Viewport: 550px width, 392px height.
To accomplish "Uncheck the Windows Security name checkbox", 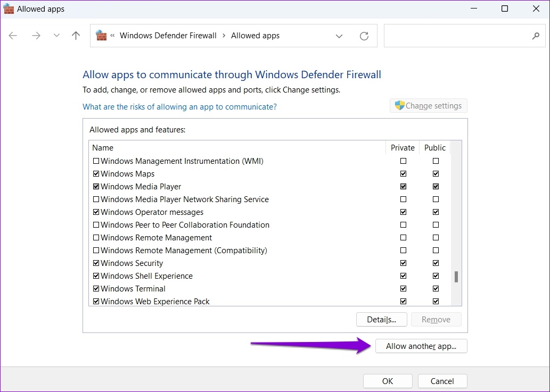I will (96, 263).
